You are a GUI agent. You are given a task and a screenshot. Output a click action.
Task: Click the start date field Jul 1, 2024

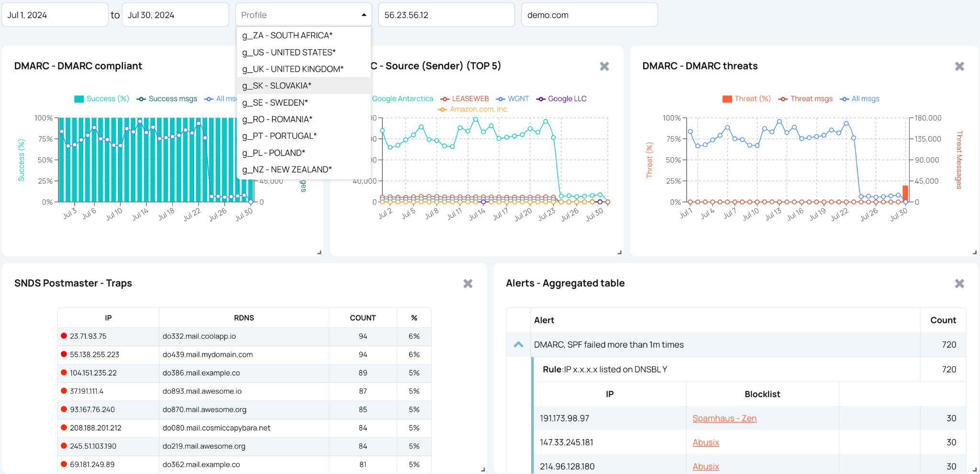55,15
